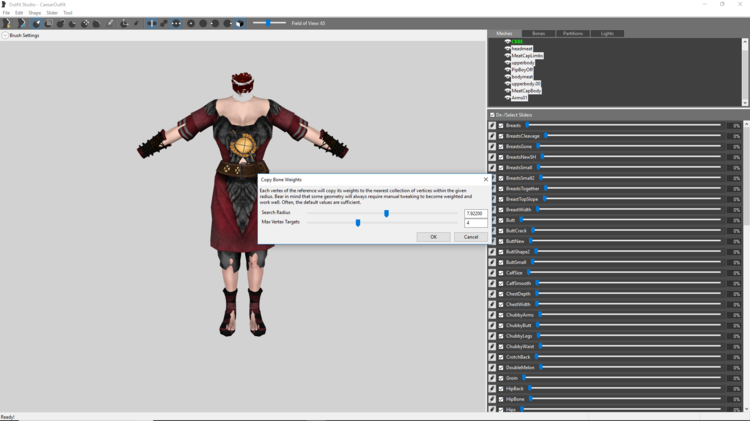
Task: Click the slider list scrollbar up arrow
Action: point(746,124)
